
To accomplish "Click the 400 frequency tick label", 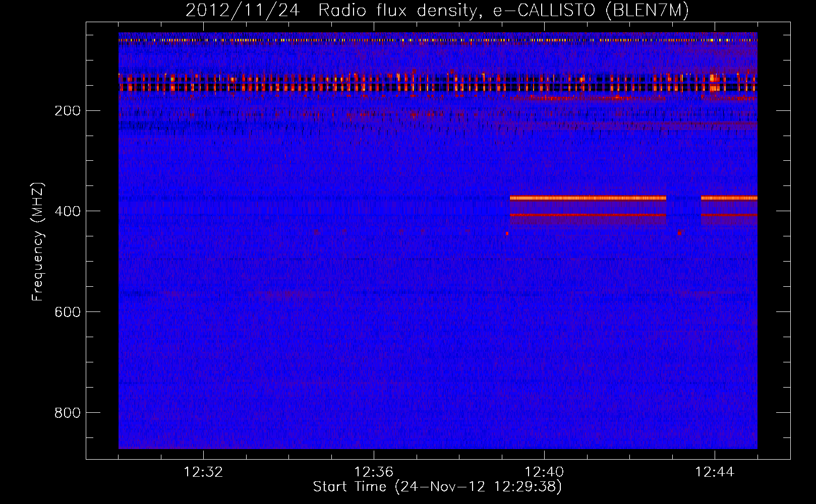I will pos(68,211).
